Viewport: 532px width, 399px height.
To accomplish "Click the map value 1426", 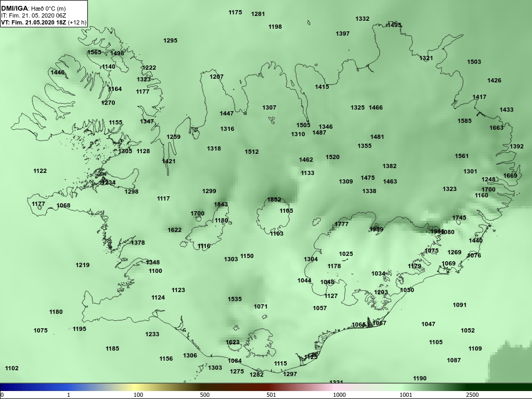I will point(494,80).
